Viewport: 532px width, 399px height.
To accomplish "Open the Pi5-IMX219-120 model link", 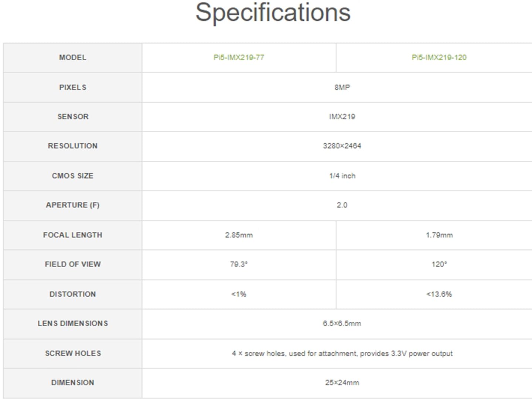I will click(x=439, y=58).
